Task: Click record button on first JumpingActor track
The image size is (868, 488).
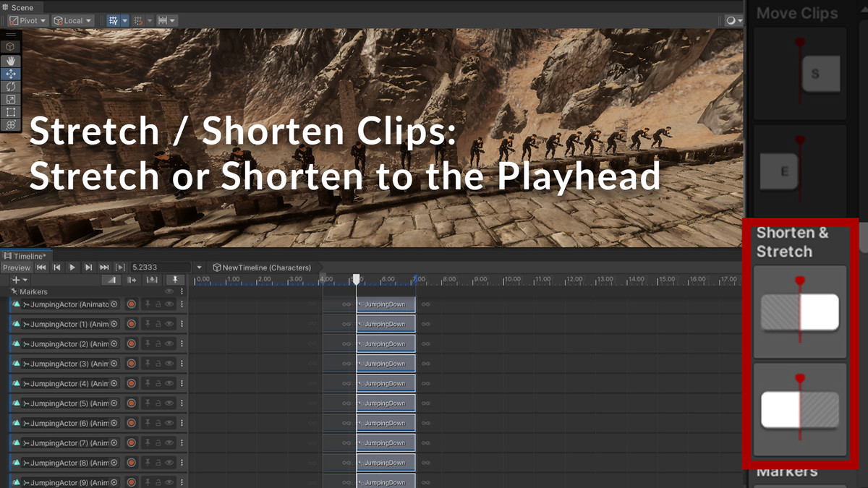Action: click(x=132, y=304)
